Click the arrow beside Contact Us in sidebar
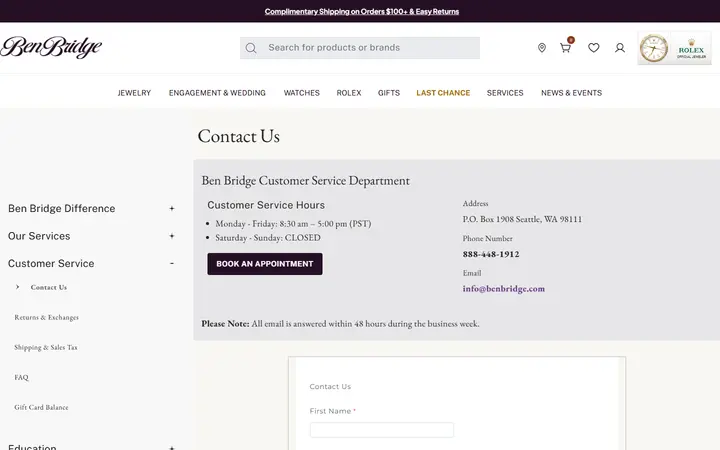Image resolution: width=720 pixels, height=450 pixels. (x=17, y=287)
